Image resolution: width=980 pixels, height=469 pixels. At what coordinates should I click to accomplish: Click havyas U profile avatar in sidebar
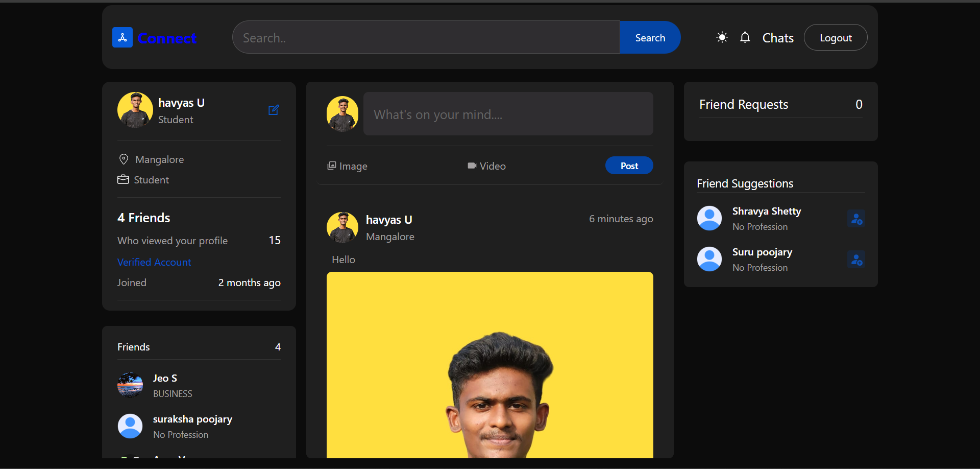click(135, 110)
